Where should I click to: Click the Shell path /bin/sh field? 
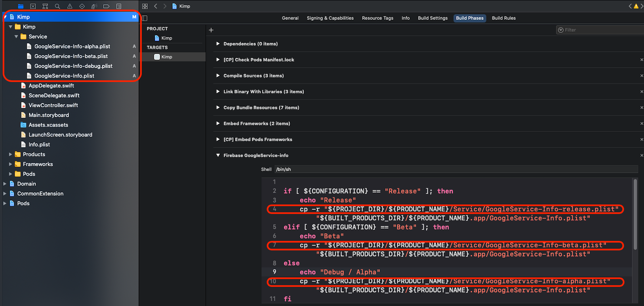pyautogui.click(x=456, y=169)
